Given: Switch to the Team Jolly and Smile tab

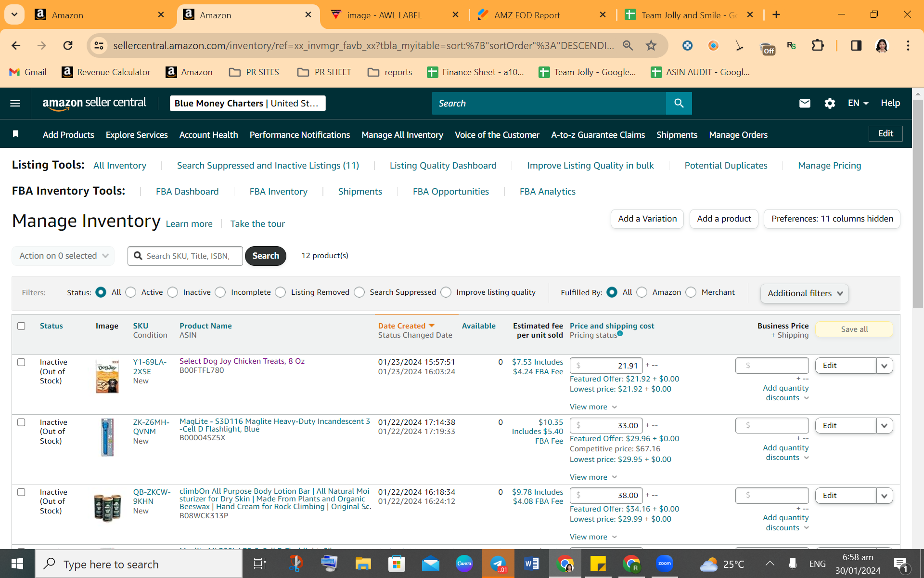Looking at the screenshot, I should point(689,15).
